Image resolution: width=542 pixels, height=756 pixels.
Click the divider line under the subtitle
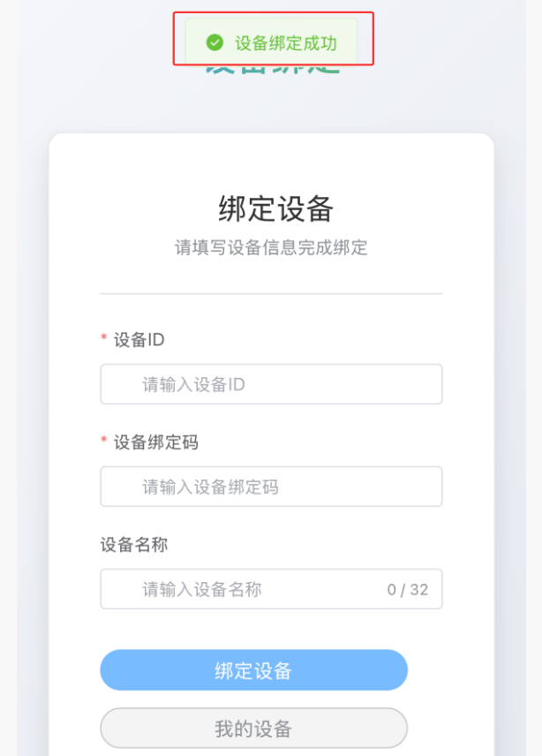[271, 293]
